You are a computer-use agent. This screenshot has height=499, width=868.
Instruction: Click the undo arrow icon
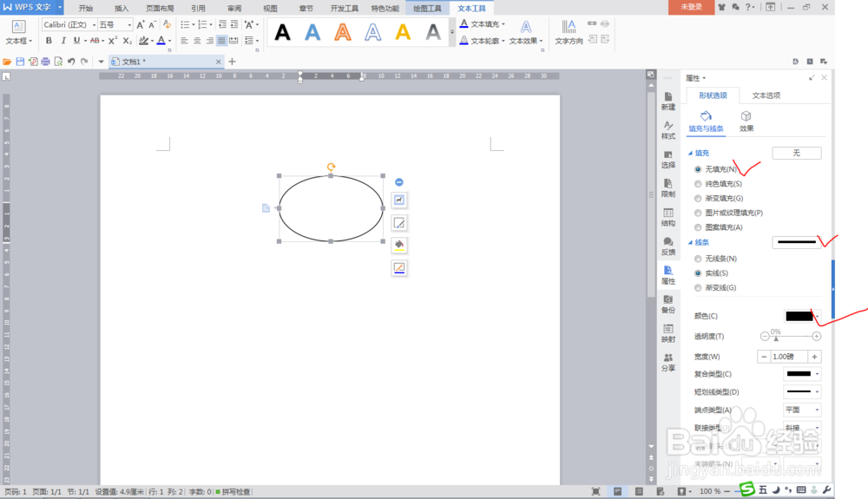[71, 62]
